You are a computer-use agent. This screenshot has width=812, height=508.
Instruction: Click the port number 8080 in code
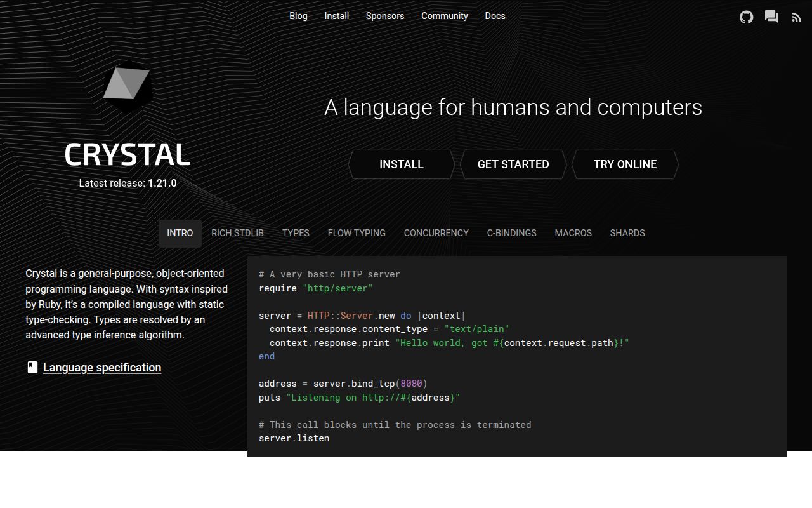click(411, 384)
